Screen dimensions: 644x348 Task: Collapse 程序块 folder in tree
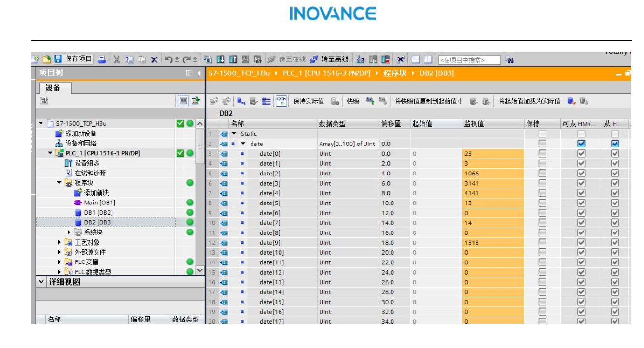tap(60, 183)
